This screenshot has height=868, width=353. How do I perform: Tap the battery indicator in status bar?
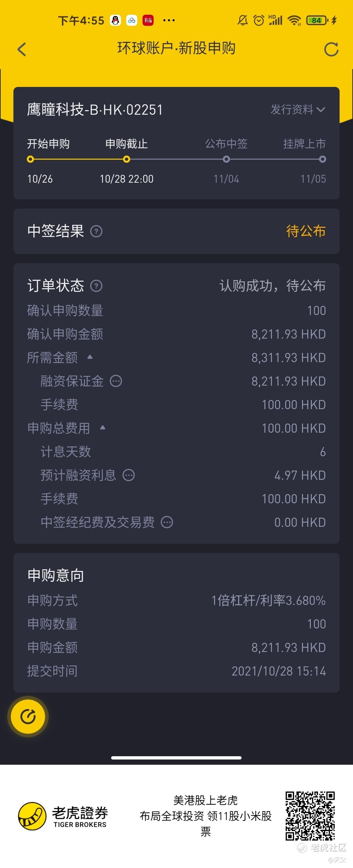click(x=317, y=20)
